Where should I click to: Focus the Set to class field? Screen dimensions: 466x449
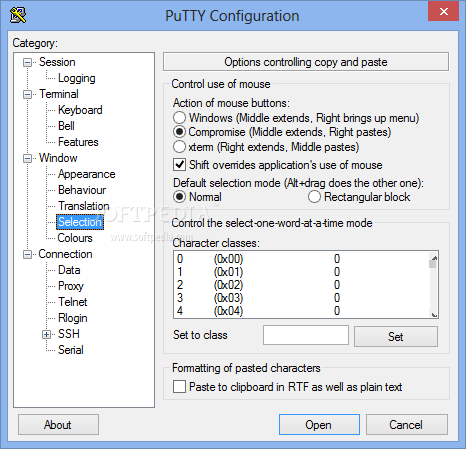[306, 335]
